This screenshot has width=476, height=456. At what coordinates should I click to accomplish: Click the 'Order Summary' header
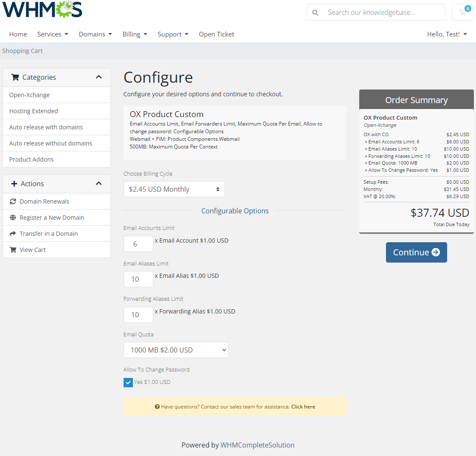pyautogui.click(x=417, y=100)
